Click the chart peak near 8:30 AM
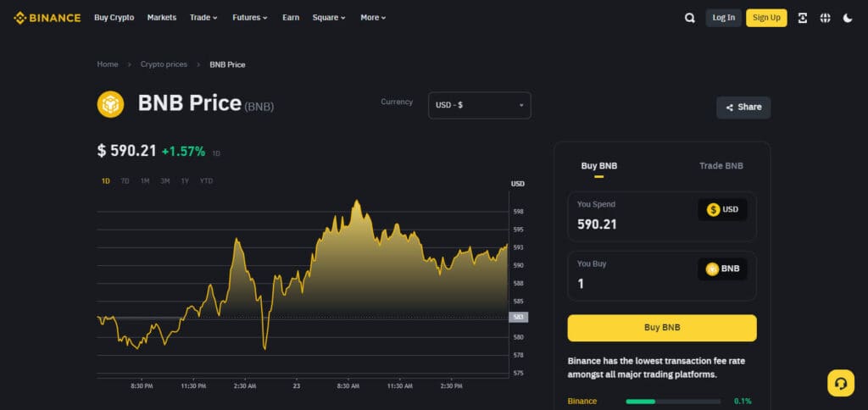Screen dimensions: 868x410 357,202
